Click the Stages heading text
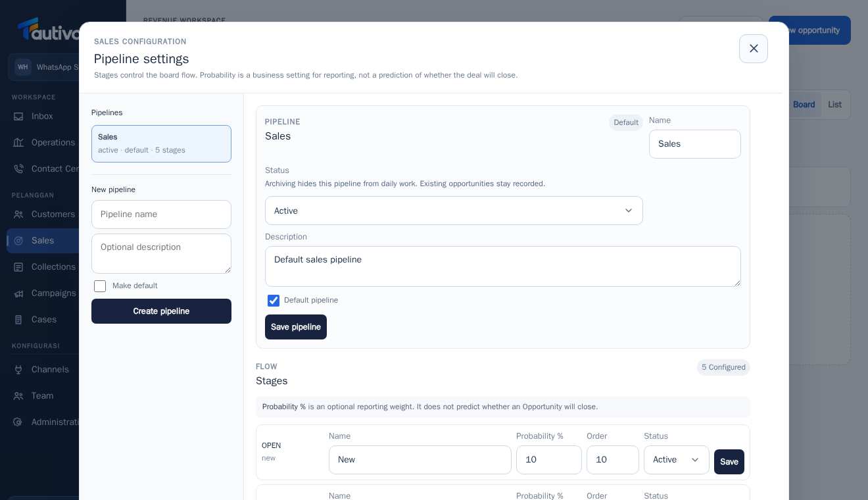Screen dimensions: 868x500 click(x=272, y=381)
